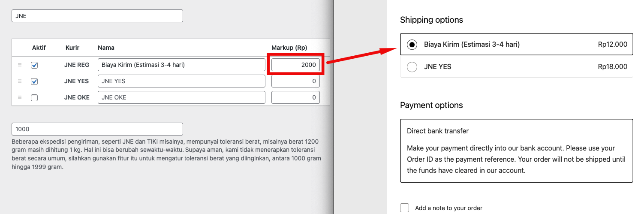Grab the drag handle for JNE REG row
644x214 pixels.
click(x=19, y=65)
